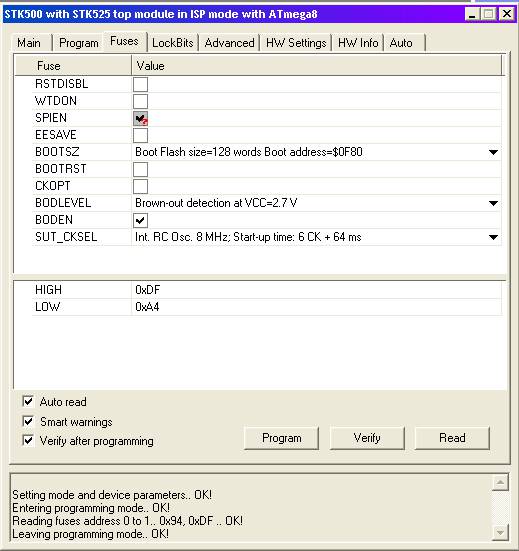Open the BOOTSZ dropdown arrow
The width and height of the screenshot is (519, 551).
[493, 152]
